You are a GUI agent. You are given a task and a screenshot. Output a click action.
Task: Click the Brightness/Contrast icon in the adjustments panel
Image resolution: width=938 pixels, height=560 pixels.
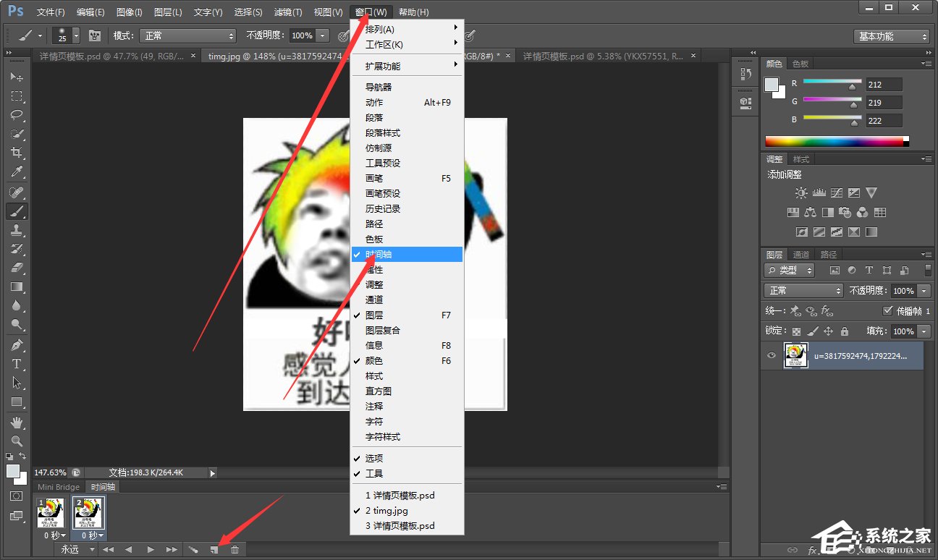point(801,192)
